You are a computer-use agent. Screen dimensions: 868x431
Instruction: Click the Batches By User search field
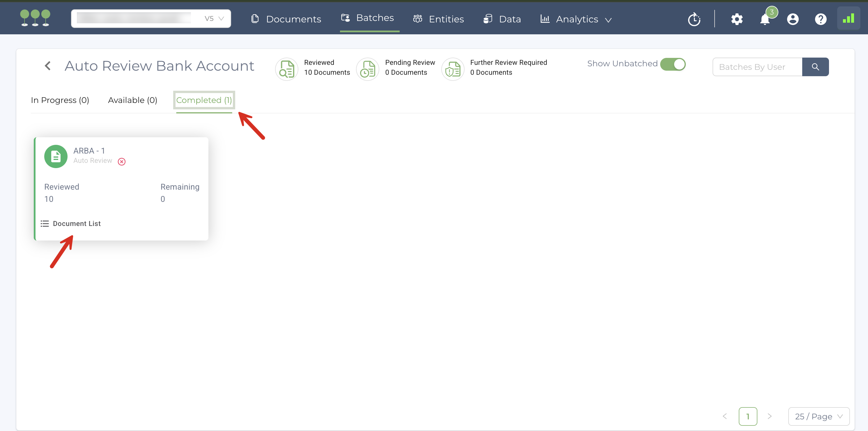click(757, 67)
